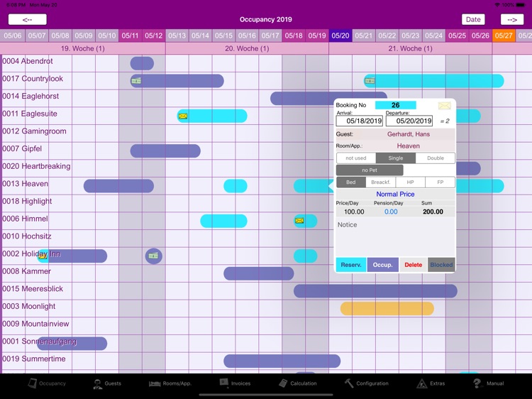
Task: Click room name Heaven in popup
Action: point(408,146)
